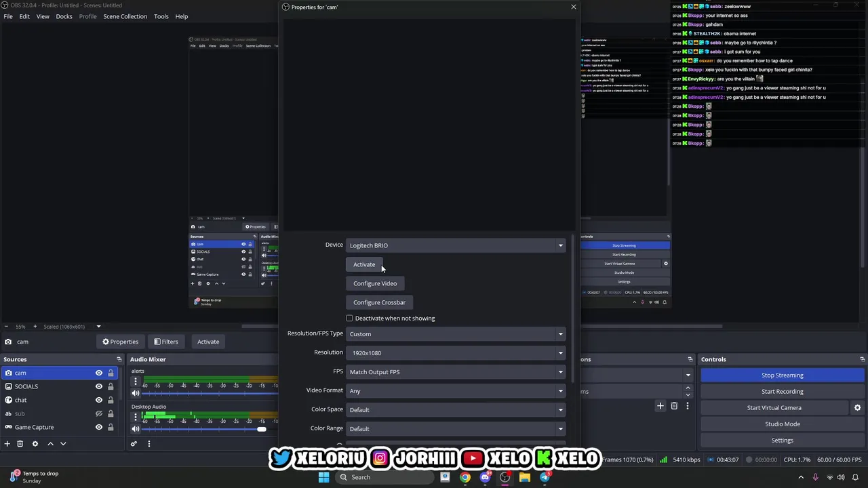
Task: Open the Color Space dropdown
Action: pyautogui.click(x=456, y=409)
